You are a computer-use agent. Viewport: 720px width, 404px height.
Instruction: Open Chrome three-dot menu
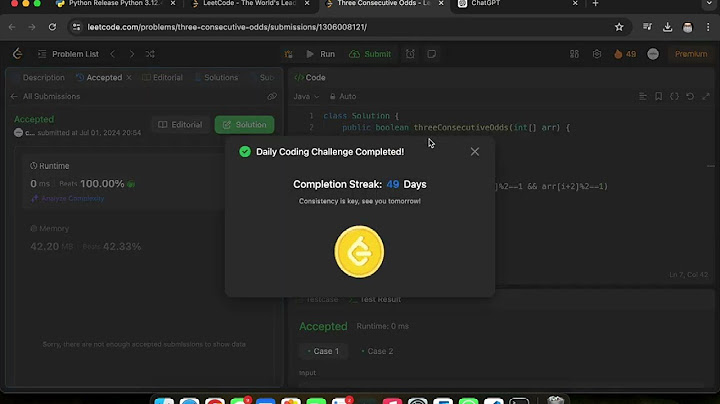[x=708, y=27]
